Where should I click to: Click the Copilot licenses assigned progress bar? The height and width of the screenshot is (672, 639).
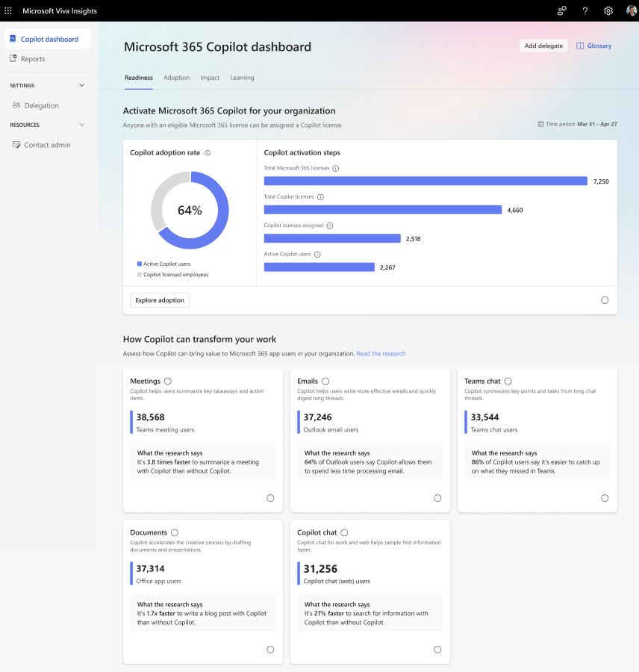(x=332, y=238)
